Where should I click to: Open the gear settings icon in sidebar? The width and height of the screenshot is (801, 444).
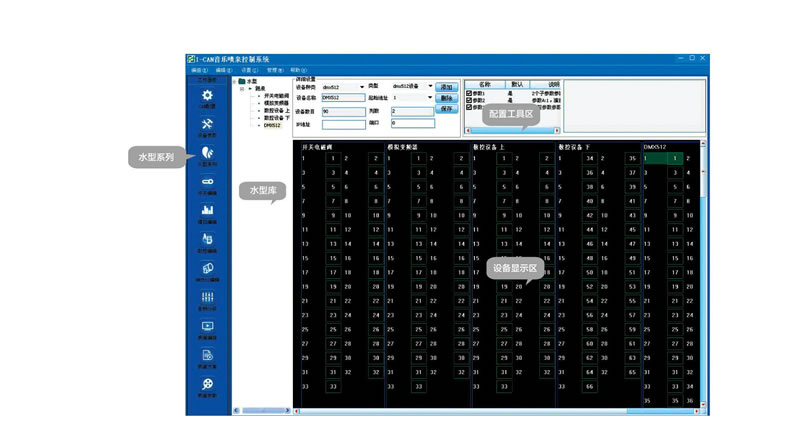207,96
